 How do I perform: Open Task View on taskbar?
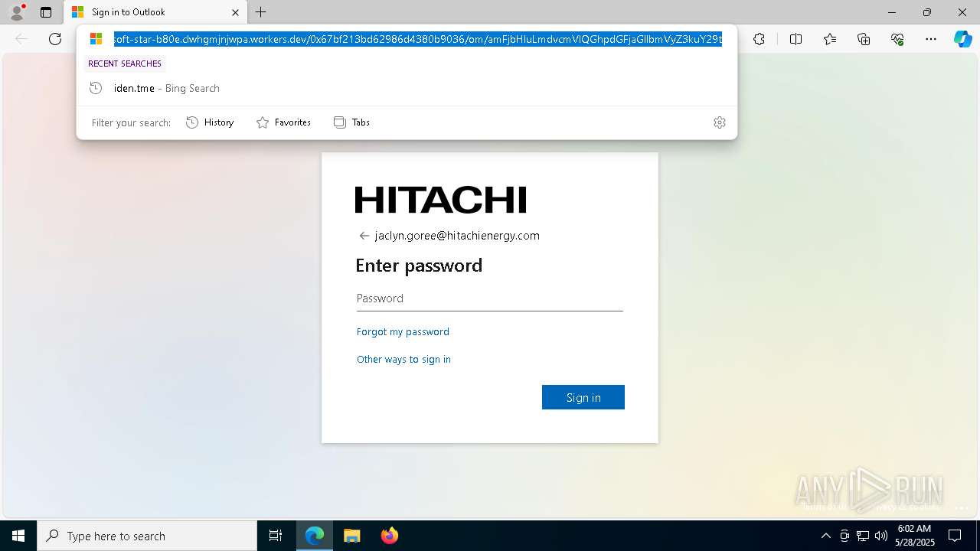click(x=276, y=536)
